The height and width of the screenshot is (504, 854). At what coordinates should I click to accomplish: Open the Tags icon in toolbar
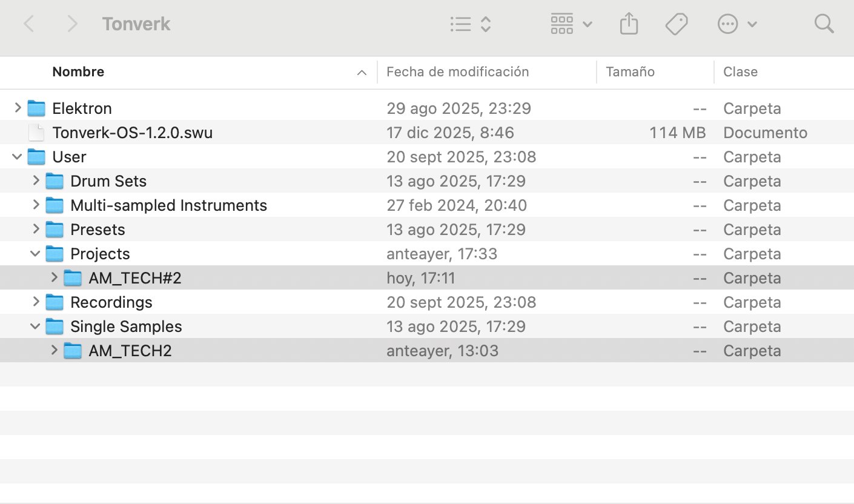click(676, 24)
